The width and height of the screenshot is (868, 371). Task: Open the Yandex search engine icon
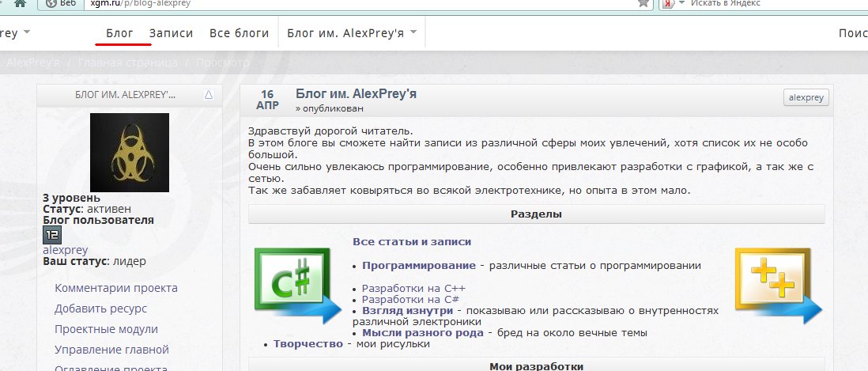(x=669, y=3)
